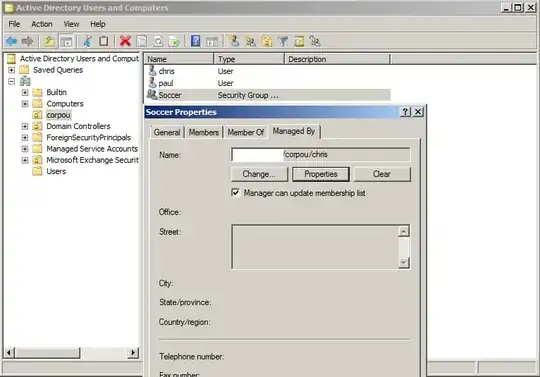Click the Create new organizational unit icon
The image size is (540, 377).
pyautogui.click(x=267, y=41)
